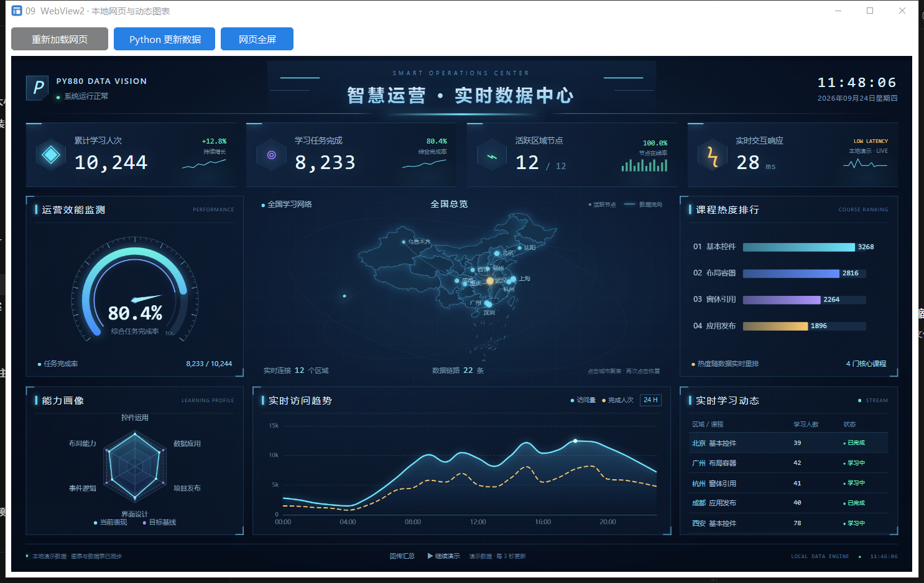Viewport: 924px width, 583px height.
Task: Click the 西安 基本控件 row in 实时学习动态
Action: pos(790,523)
